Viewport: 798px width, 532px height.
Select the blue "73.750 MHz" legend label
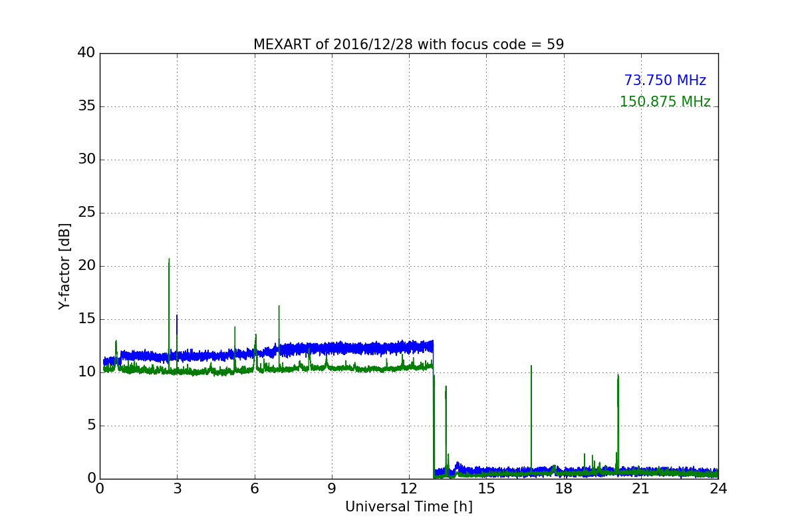pyautogui.click(x=665, y=80)
